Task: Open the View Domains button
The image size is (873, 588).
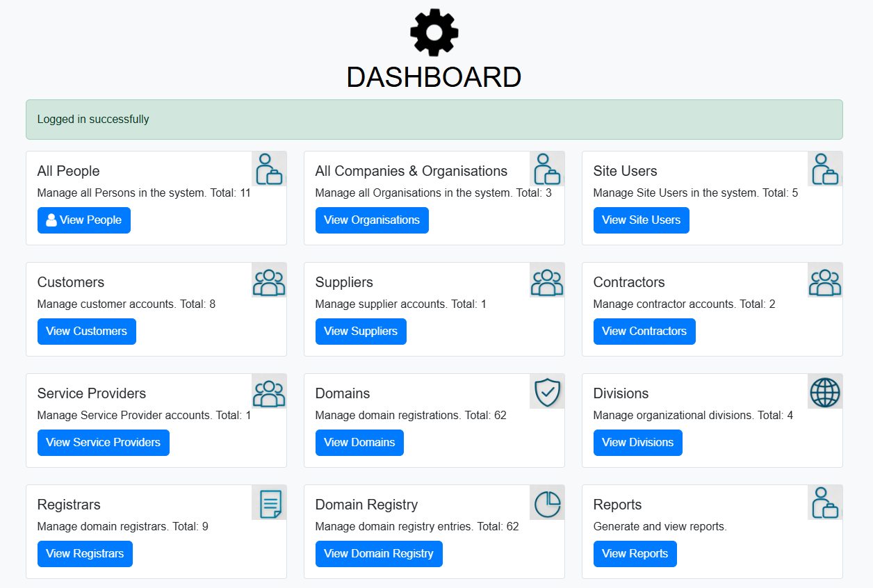Action: 359,443
